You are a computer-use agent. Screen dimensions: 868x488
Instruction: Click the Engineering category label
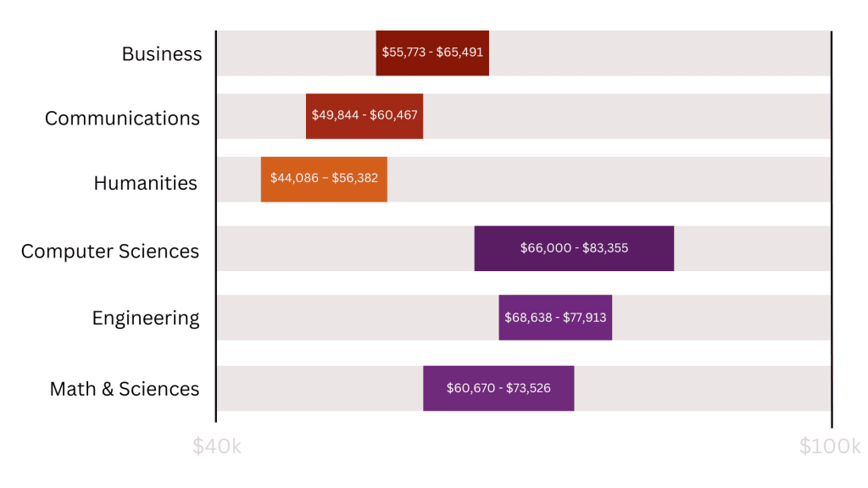coord(146,319)
